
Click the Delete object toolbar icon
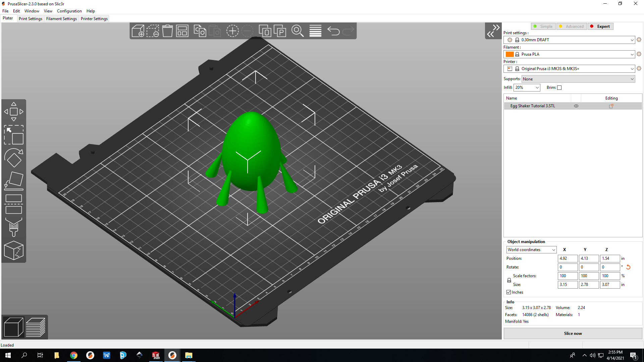pos(153,31)
